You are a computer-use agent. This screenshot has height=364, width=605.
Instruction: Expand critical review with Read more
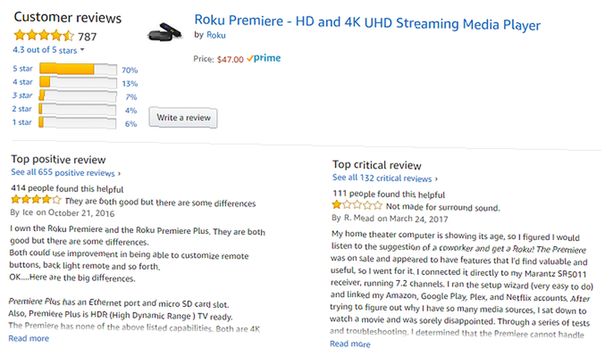[x=350, y=344]
